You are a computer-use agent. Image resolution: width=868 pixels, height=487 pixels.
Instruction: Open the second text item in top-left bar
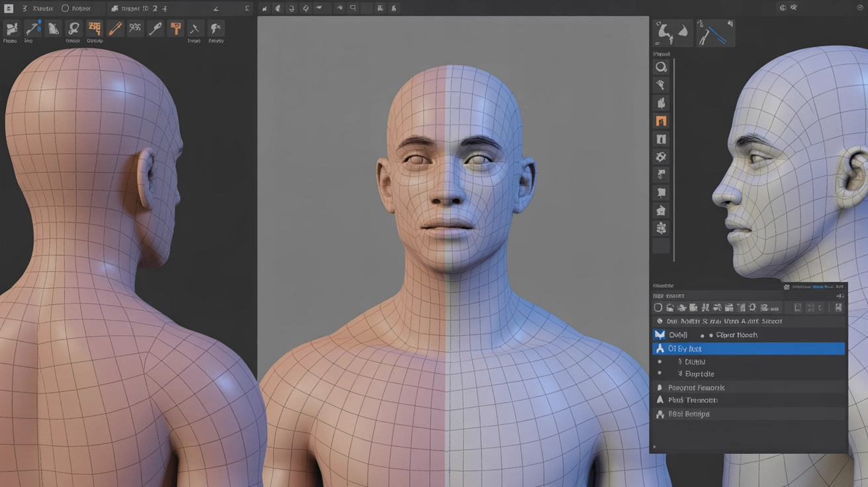(82, 9)
